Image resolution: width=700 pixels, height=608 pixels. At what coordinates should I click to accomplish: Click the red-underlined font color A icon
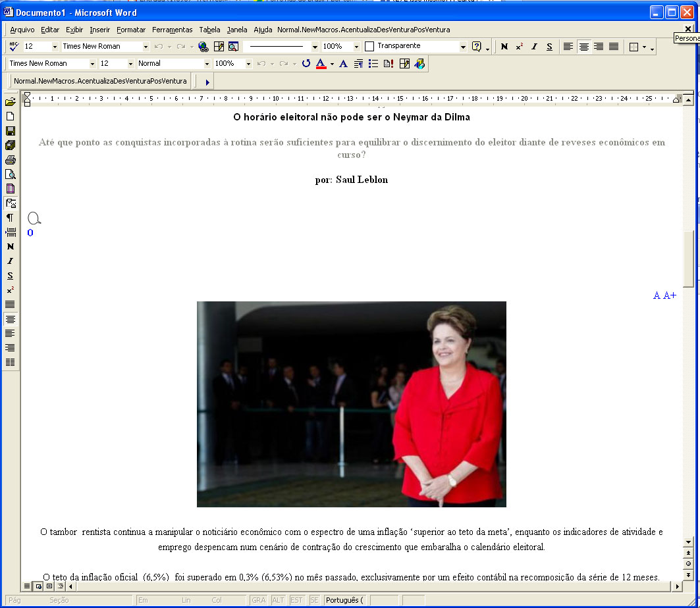tap(321, 64)
